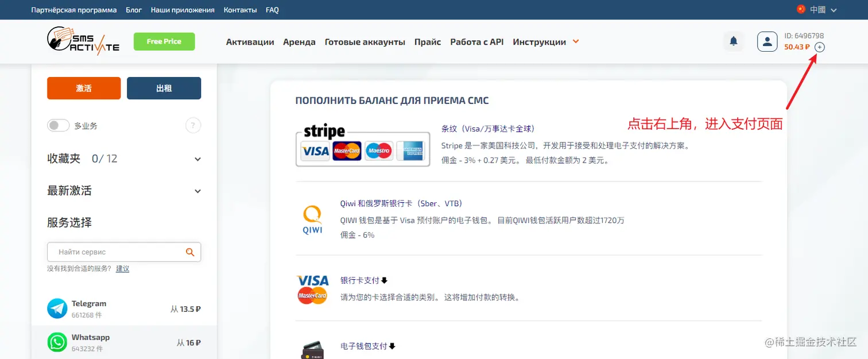Click the ID: 6496798 text
This screenshot has height=359, width=868.
[804, 36]
